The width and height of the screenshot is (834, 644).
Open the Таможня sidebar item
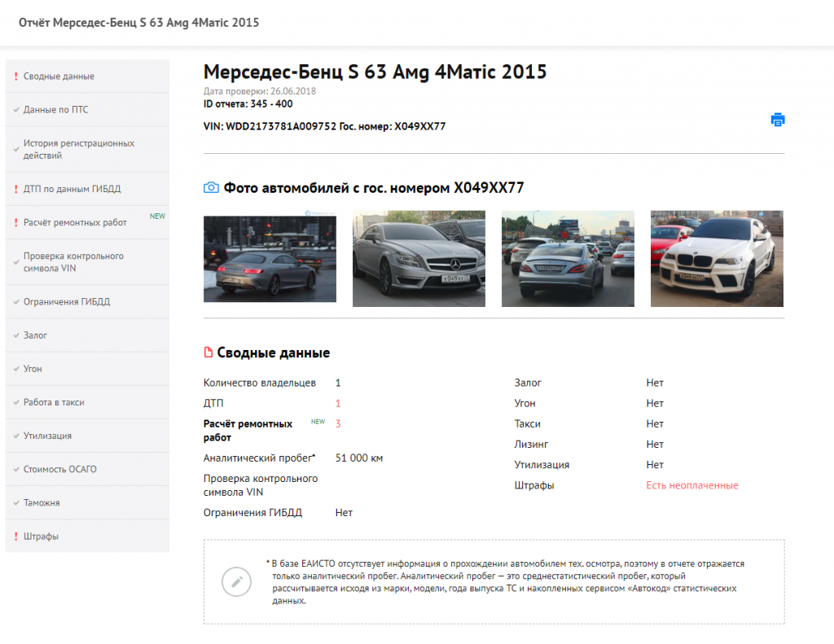[87, 502]
